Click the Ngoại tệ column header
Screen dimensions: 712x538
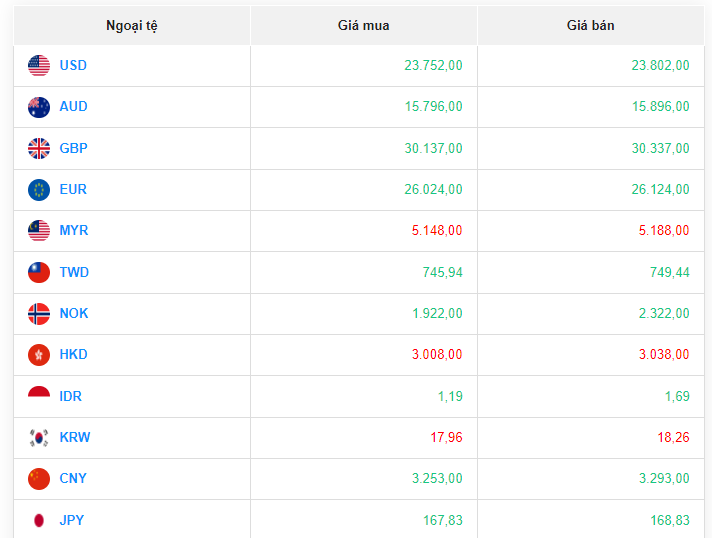(132, 25)
